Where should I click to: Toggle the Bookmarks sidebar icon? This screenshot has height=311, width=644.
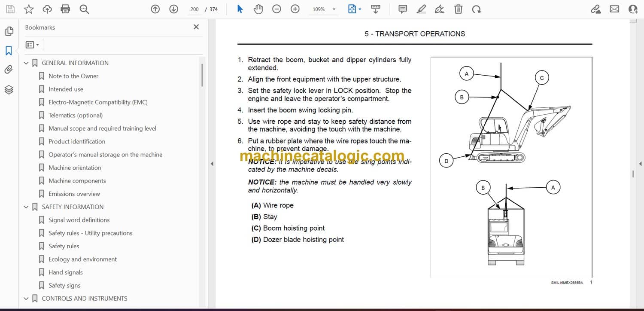pyautogui.click(x=9, y=51)
